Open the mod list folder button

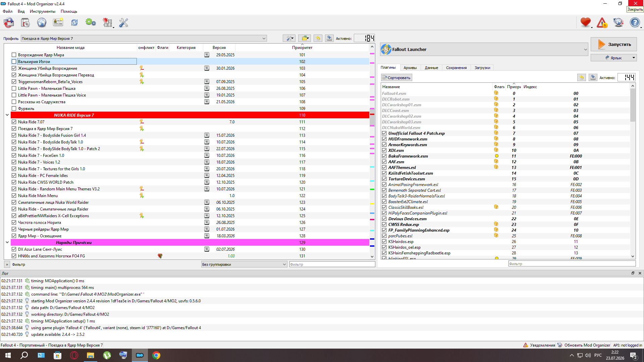point(305,38)
